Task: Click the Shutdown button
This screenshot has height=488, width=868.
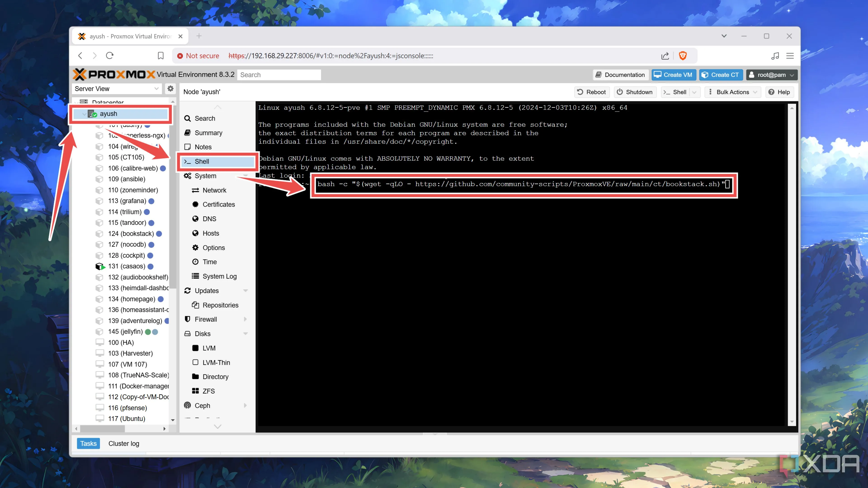Action: (x=635, y=92)
